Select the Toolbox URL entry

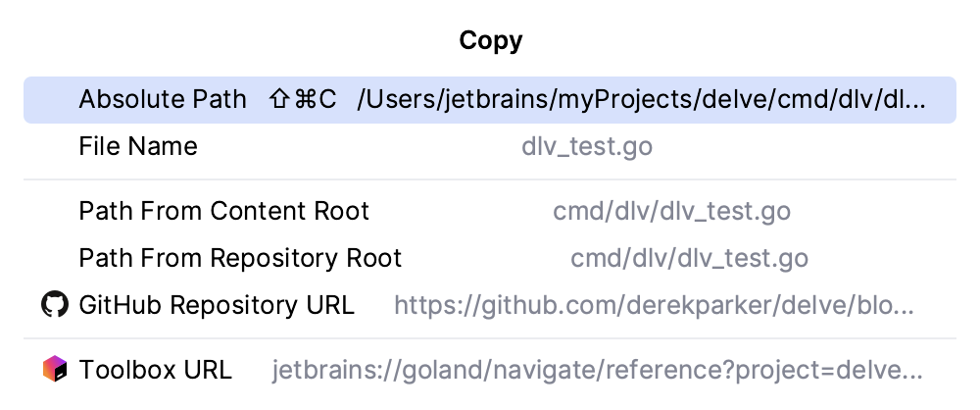click(156, 370)
